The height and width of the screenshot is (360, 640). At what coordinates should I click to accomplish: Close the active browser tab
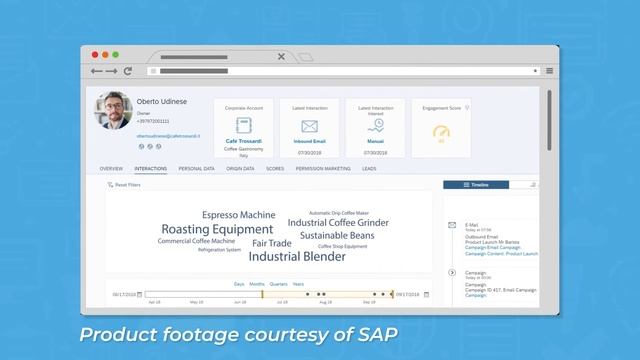click(281, 57)
